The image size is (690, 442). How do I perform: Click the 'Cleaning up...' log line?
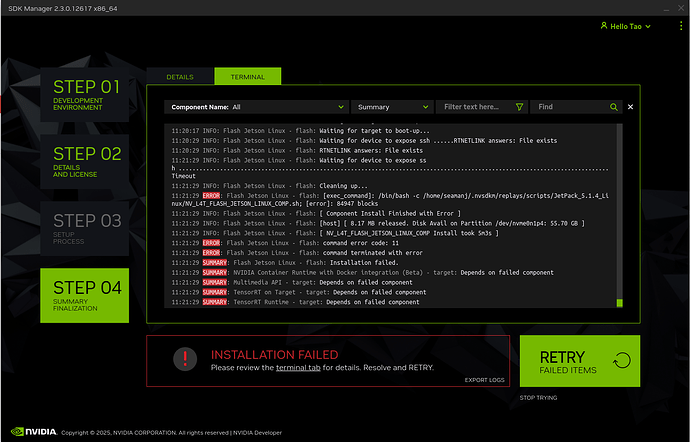point(270,186)
